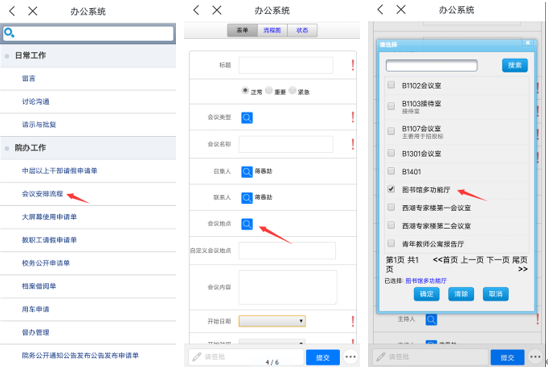Click the pencil 请签批 icon on the middle screen
The width and height of the screenshot is (548, 368).
(197, 357)
